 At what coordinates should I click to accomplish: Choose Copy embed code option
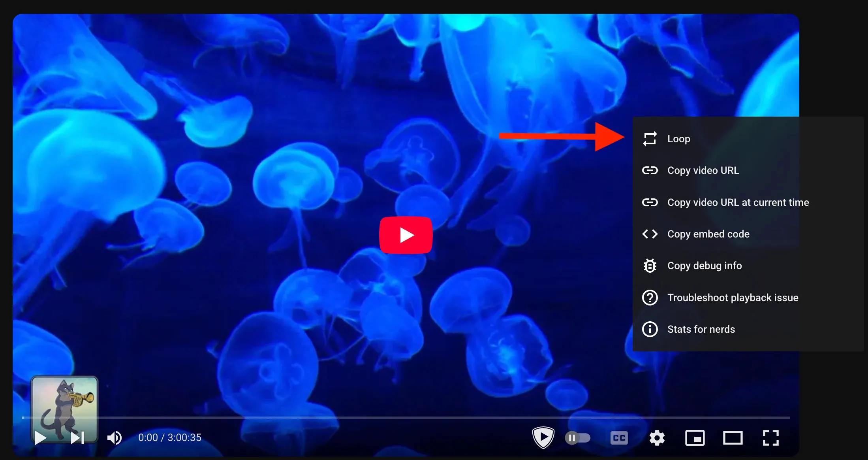pyautogui.click(x=748, y=234)
